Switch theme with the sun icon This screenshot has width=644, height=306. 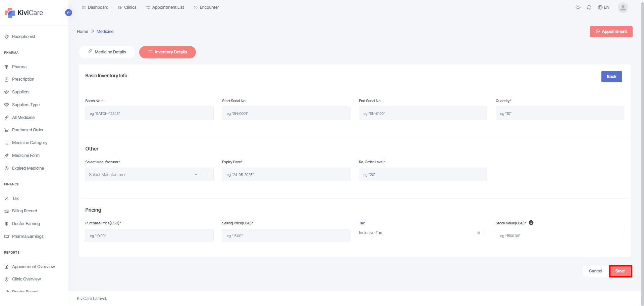578,7
